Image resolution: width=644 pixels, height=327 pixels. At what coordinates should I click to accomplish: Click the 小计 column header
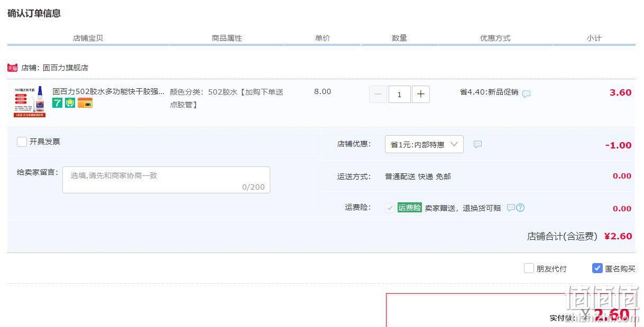pos(594,38)
